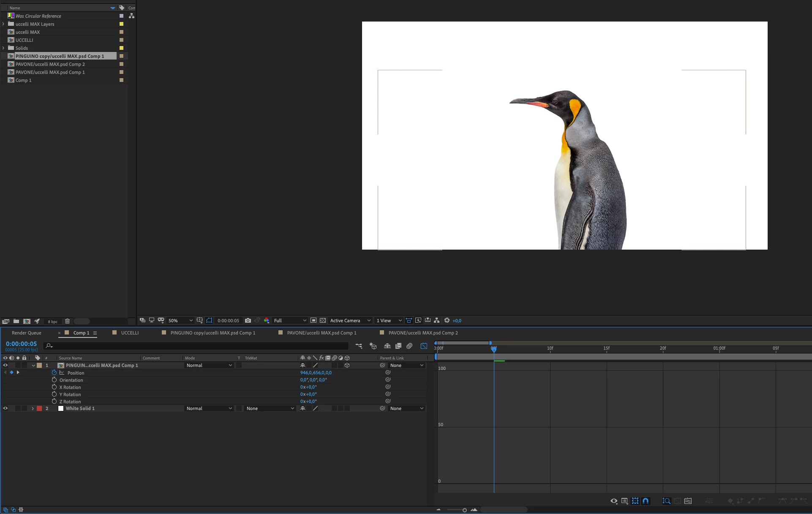This screenshot has width=812, height=514.
Task: Enable motion blur for the composition
Action: (x=409, y=346)
